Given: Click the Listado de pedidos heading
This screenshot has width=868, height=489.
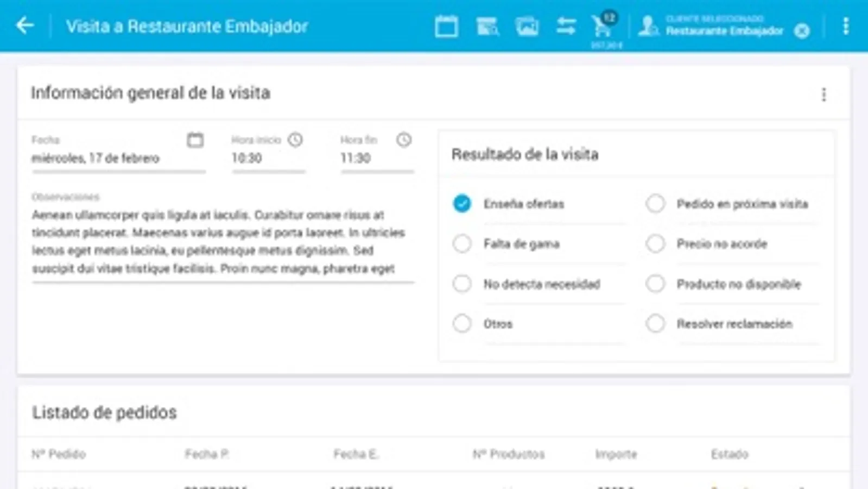Looking at the screenshot, I should point(104,412).
